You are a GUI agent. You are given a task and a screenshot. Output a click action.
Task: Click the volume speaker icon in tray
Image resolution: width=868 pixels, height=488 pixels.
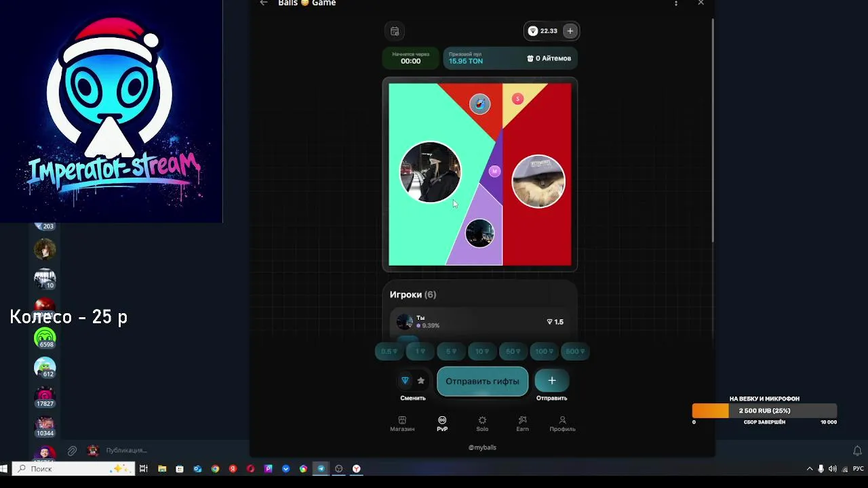(x=832, y=468)
